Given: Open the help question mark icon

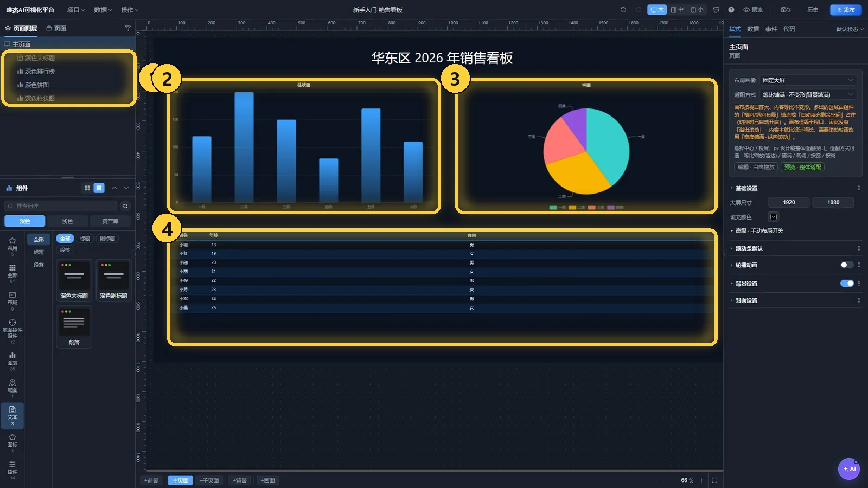Looking at the screenshot, I should click(x=731, y=10).
